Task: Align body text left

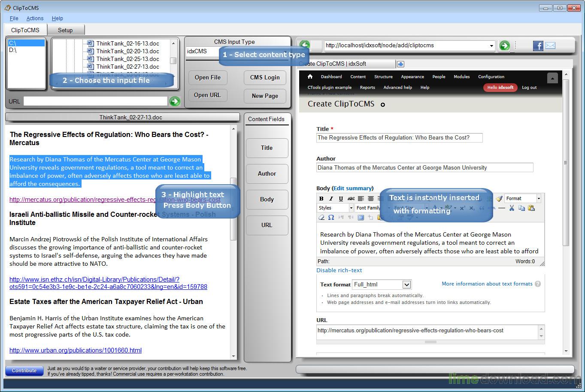Action: tap(361, 198)
